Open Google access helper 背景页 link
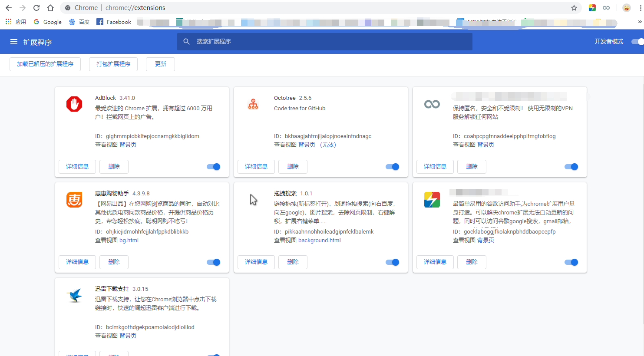This screenshot has width=644, height=356. (x=485, y=240)
